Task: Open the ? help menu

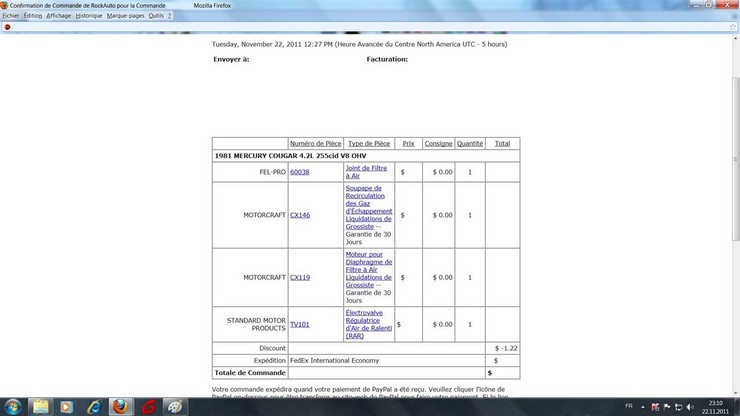Action: coord(169,16)
